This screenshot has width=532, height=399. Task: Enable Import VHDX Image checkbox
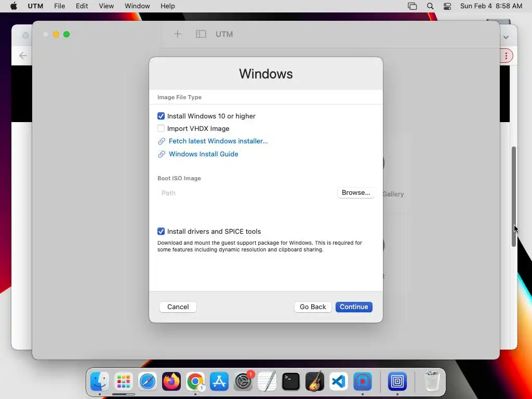pos(161,129)
